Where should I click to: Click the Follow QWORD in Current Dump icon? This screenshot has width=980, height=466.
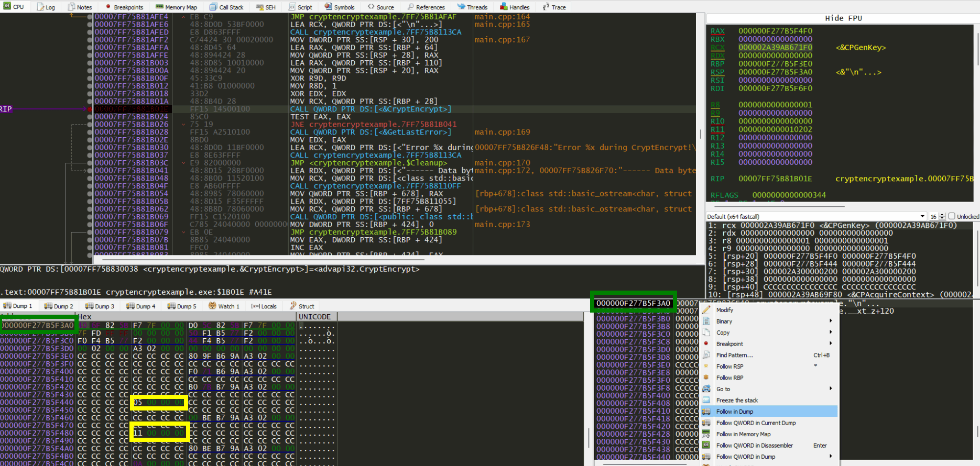706,423
